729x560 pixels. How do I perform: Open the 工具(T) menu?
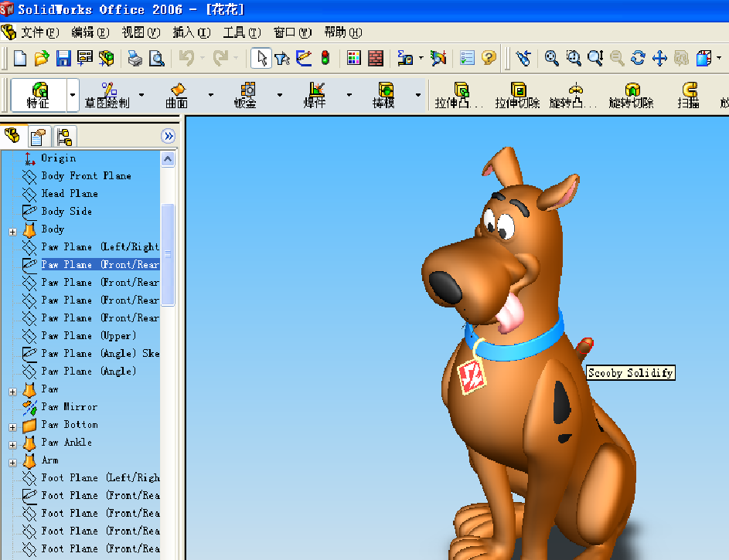pos(242,32)
